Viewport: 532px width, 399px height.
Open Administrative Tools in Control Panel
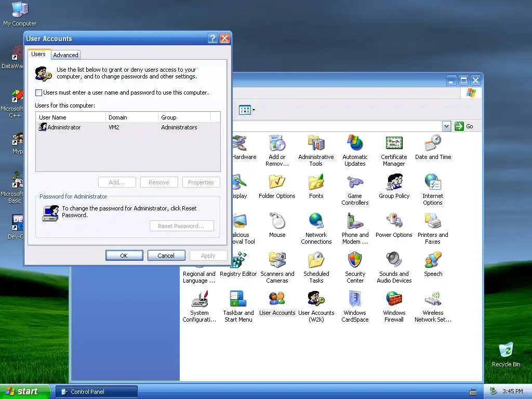click(x=316, y=151)
